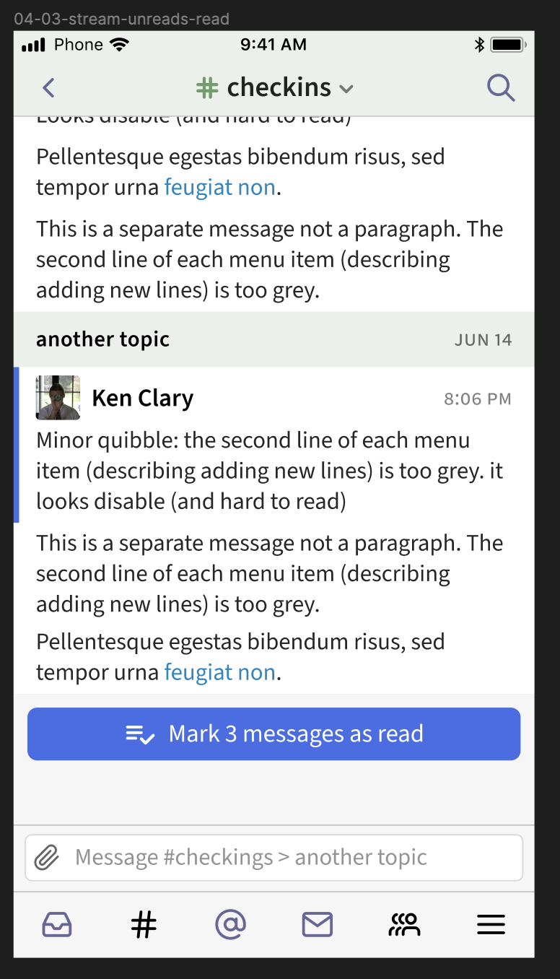Image resolution: width=560 pixels, height=979 pixels.
Task: Open direct messages via the envelope icon
Action: (x=317, y=924)
